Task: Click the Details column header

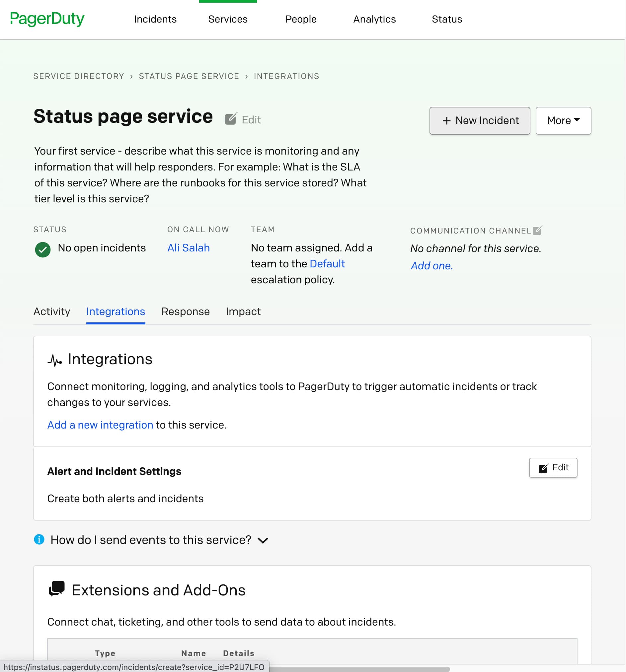Action: click(x=238, y=653)
